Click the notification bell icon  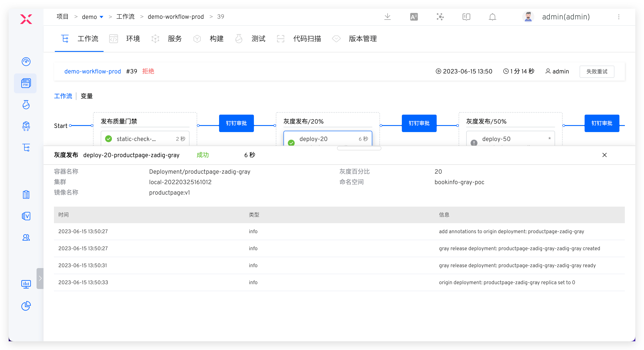492,17
